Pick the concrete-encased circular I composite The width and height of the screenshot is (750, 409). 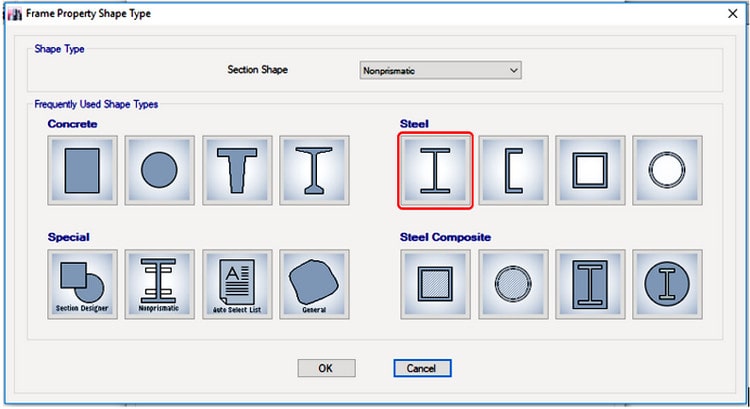pos(667,284)
